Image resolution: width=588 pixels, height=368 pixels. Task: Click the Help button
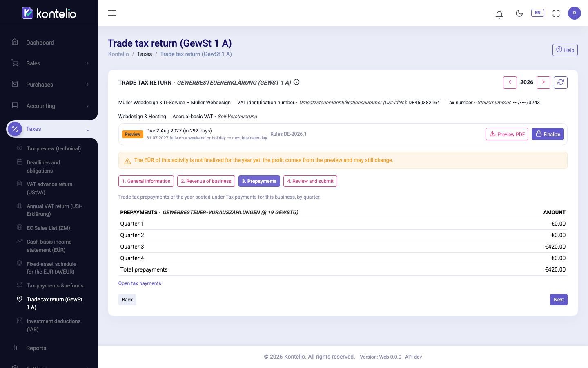tap(565, 50)
